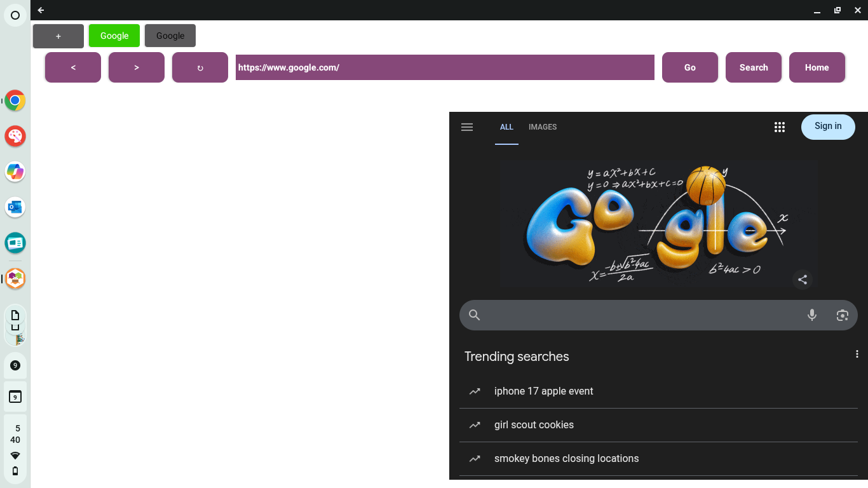Switch to the green Google tab
The image size is (868, 488).
click(x=114, y=36)
